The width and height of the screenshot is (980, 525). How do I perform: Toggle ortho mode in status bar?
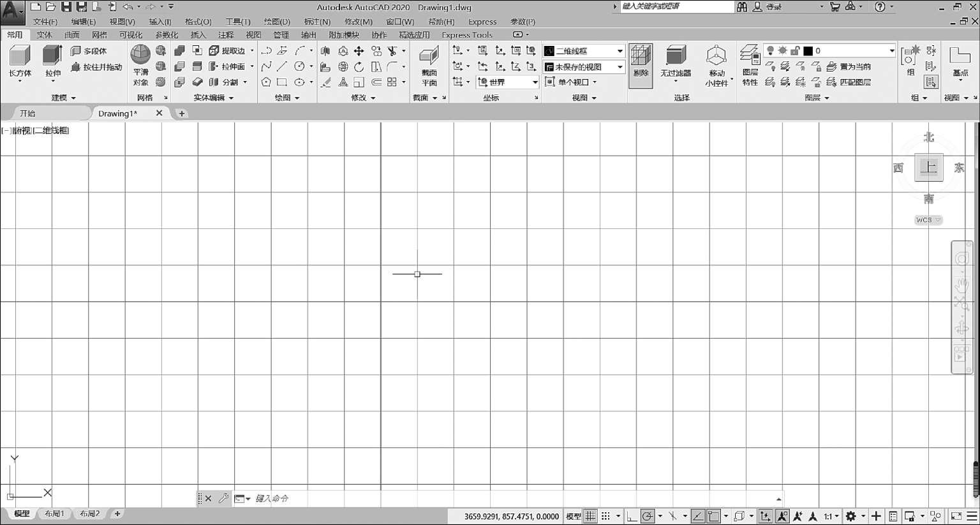[632, 516]
